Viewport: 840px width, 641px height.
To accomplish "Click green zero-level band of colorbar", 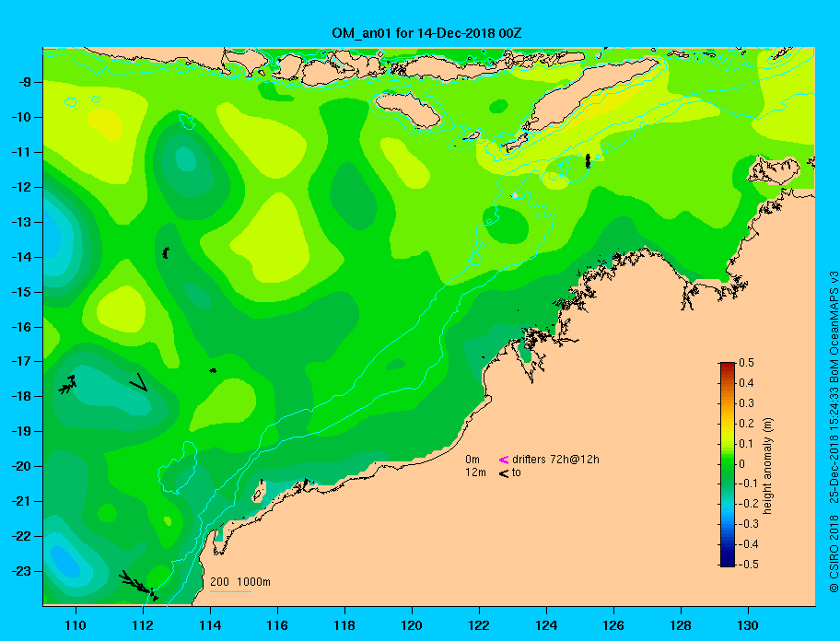I will point(728,464).
